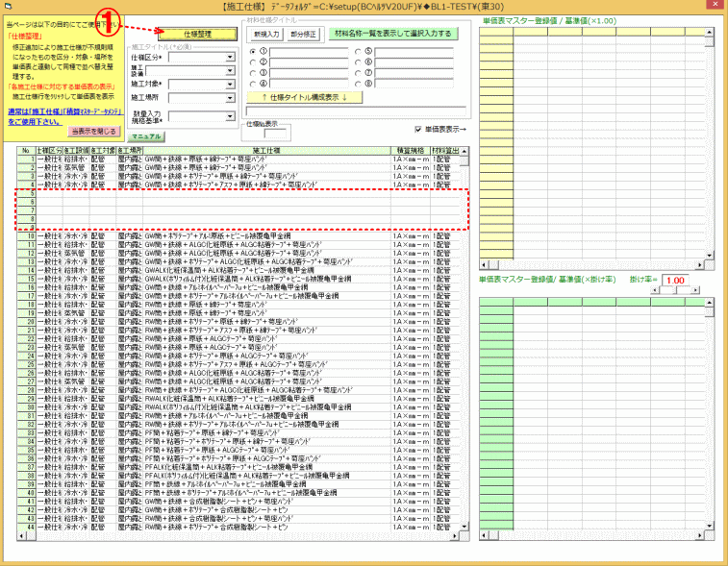Click the 掛け率 value field showing 1.00
Viewport: 728px width, 566px height.
[674, 281]
